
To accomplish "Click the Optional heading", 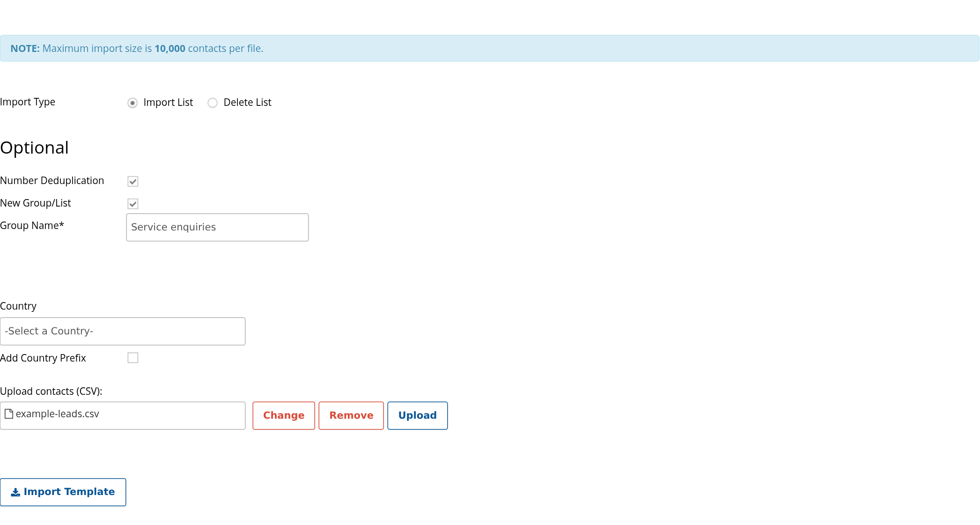I will (35, 148).
